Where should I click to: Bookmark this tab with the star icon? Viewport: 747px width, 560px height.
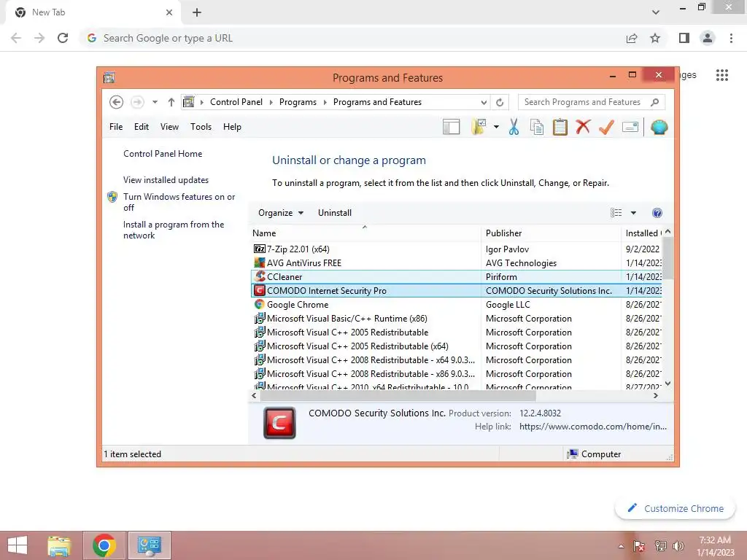point(655,38)
